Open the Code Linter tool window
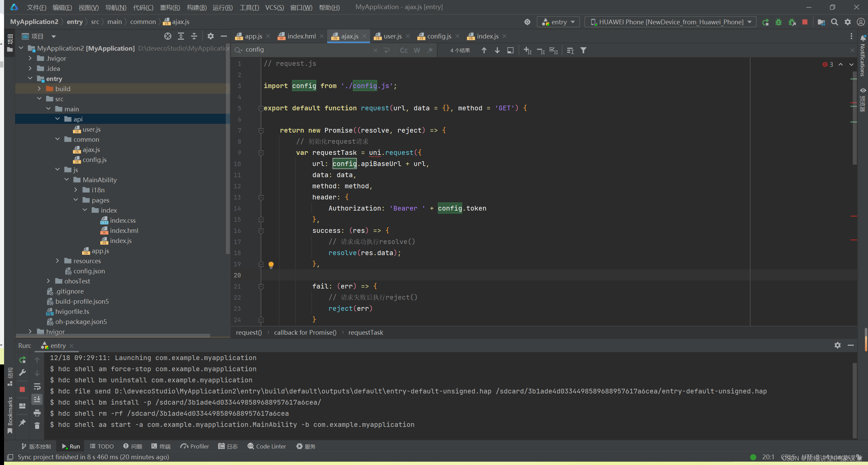The image size is (868, 465). coord(267,446)
